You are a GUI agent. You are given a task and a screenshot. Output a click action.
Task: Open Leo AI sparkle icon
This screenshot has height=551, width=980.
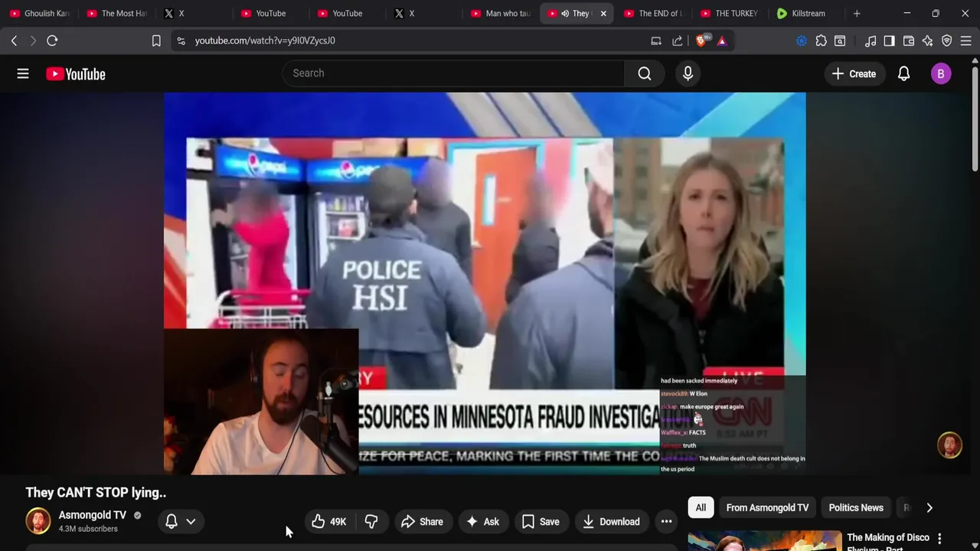click(x=928, y=41)
